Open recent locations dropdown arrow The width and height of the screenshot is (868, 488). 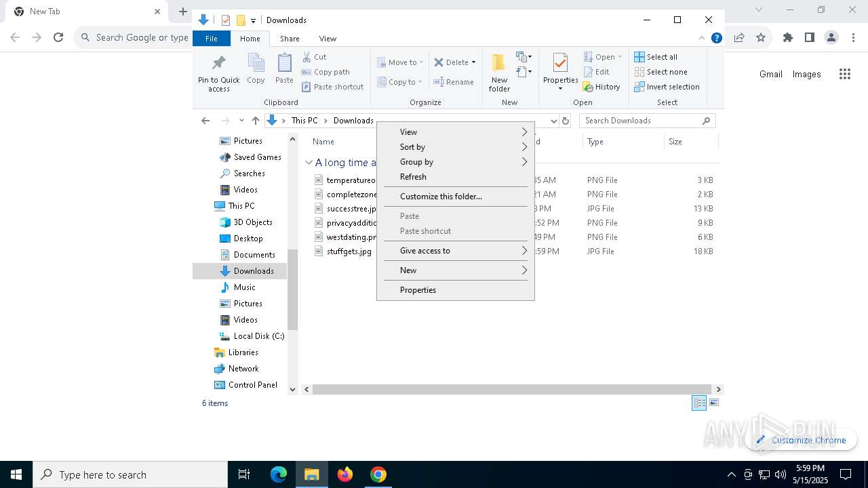[x=241, y=121]
